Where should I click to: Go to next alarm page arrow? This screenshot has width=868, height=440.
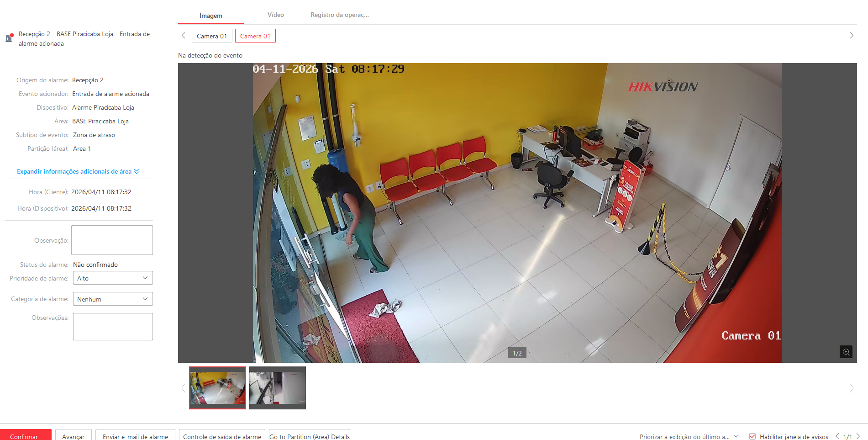pos(858,436)
